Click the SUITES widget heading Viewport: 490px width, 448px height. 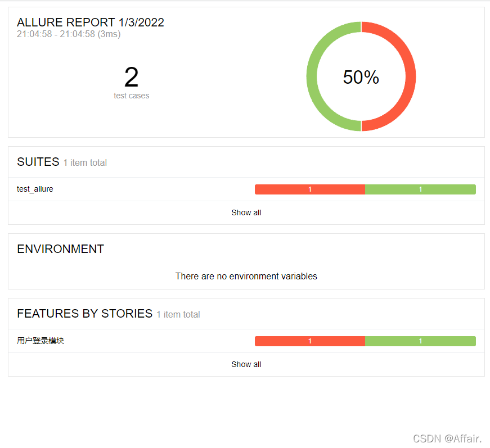[x=38, y=162]
